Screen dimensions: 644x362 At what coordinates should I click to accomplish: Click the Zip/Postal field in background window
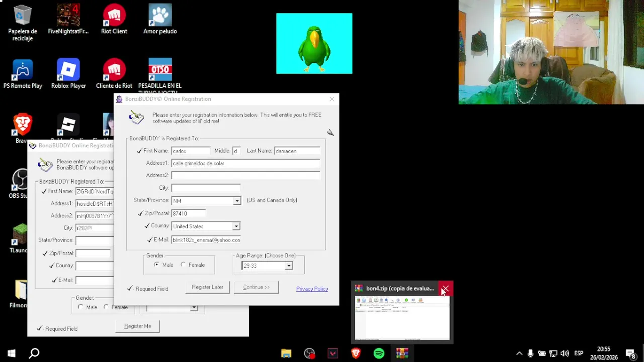[93, 253]
